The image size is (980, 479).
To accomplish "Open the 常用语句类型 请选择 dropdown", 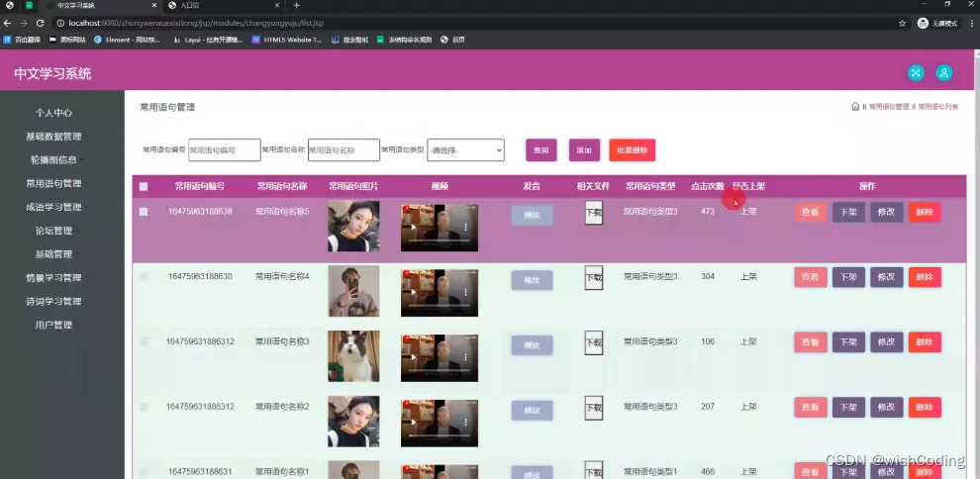I will (x=465, y=149).
